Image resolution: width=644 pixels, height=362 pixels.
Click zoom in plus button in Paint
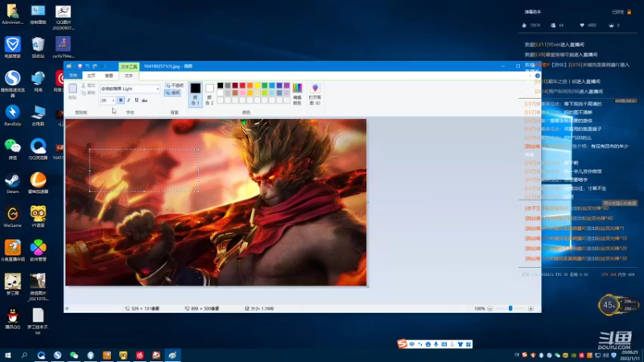[530, 308]
